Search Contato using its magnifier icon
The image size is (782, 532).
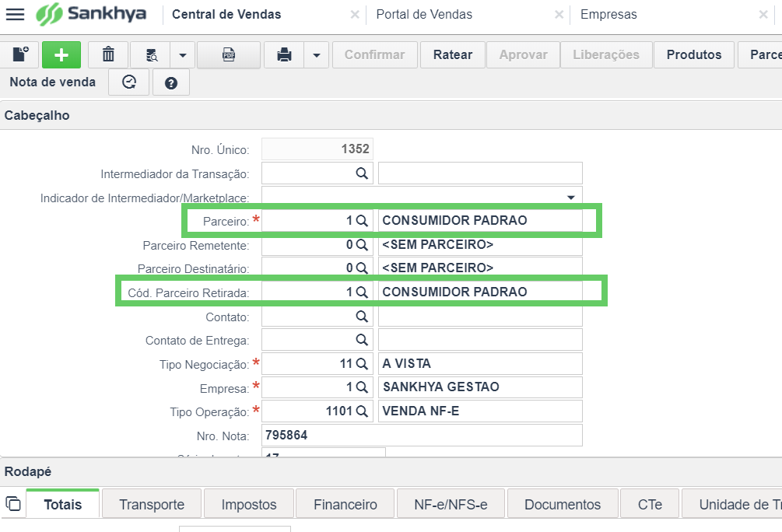[x=362, y=316]
